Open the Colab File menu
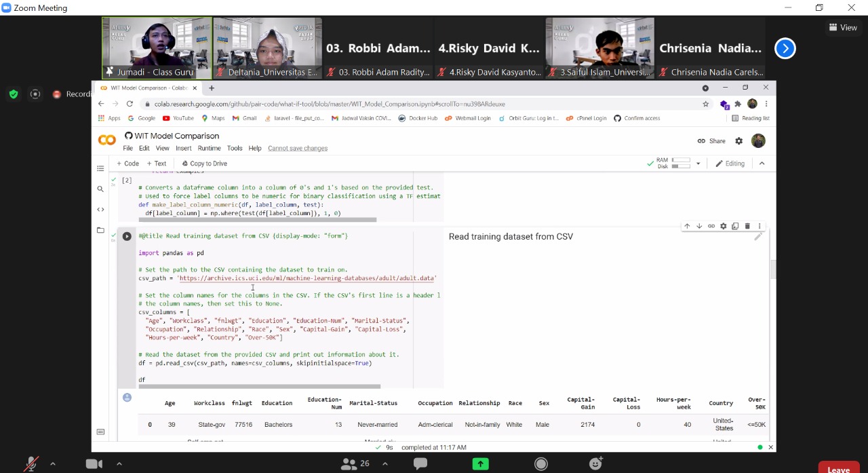868x473 pixels. [x=127, y=148]
